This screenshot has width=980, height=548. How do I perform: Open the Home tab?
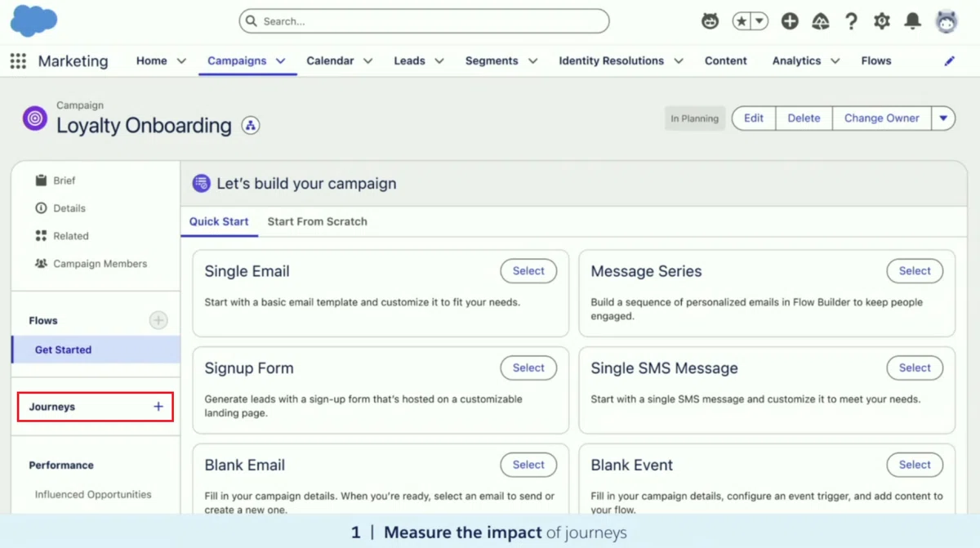point(151,60)
